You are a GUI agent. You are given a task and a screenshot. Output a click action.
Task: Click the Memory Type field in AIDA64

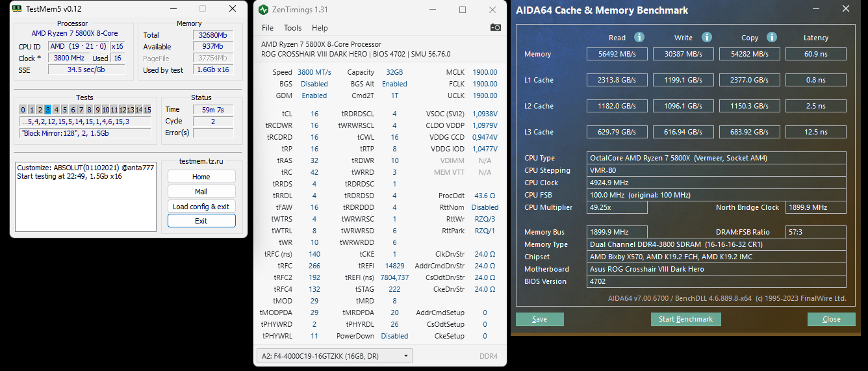click(717, 244)
